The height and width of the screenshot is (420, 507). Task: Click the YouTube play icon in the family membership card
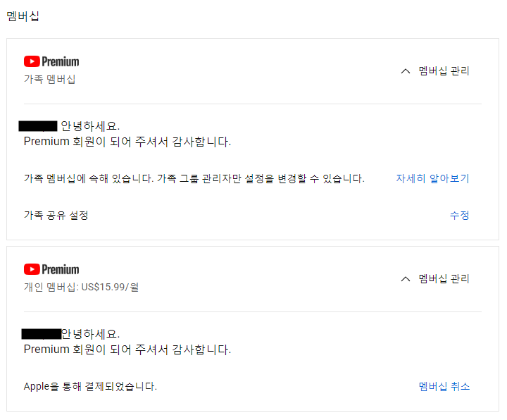(x=32, y=61)
